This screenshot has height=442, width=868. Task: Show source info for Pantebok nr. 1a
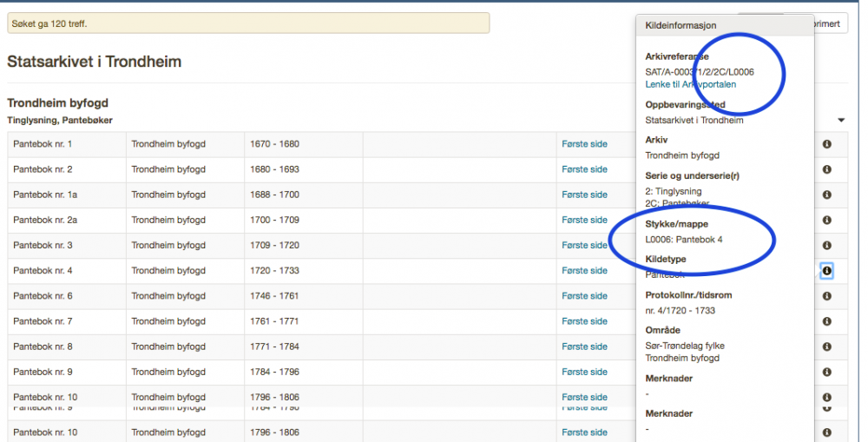click(826, 195)
